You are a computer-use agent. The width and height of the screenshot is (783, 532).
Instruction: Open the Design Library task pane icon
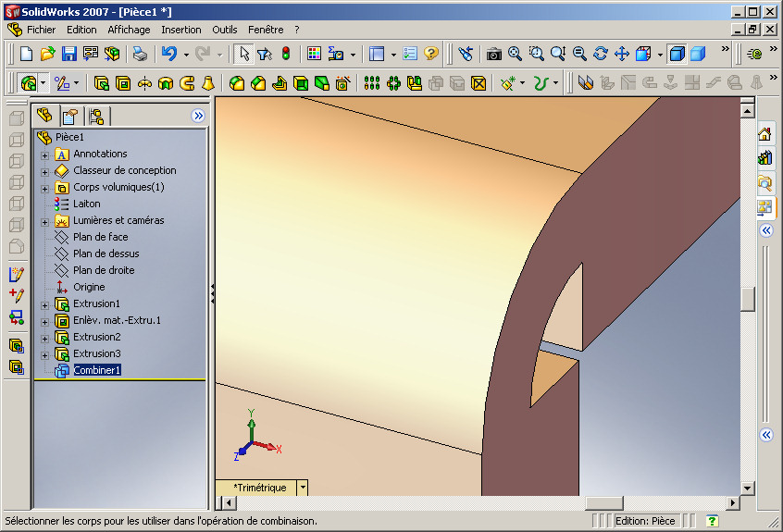point(765,158)
